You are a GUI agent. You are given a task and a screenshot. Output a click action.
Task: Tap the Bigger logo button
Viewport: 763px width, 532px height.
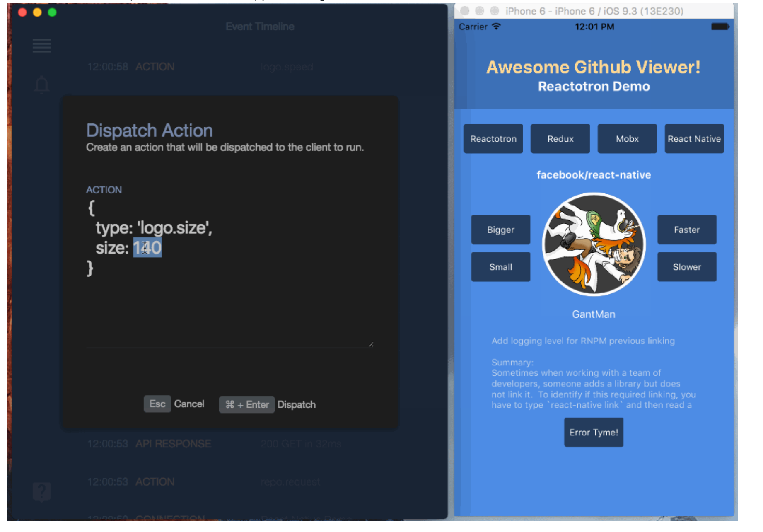[x=500, y=230]
